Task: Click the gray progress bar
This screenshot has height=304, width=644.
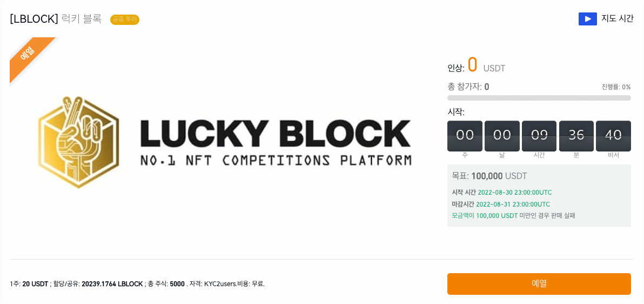Action: [539, 98]
